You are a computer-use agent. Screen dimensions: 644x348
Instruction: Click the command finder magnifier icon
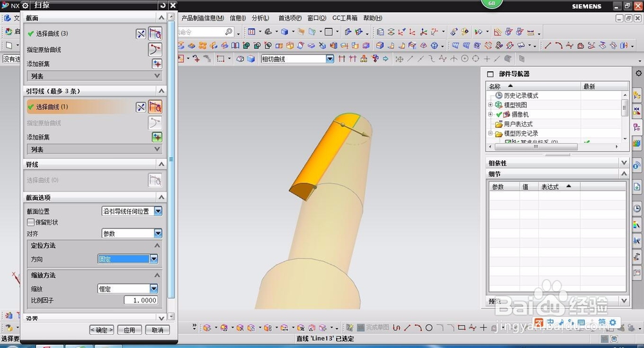[229, 32]
